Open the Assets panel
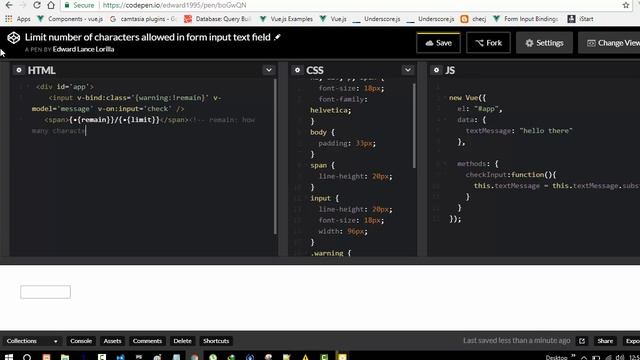 (112, 341)
